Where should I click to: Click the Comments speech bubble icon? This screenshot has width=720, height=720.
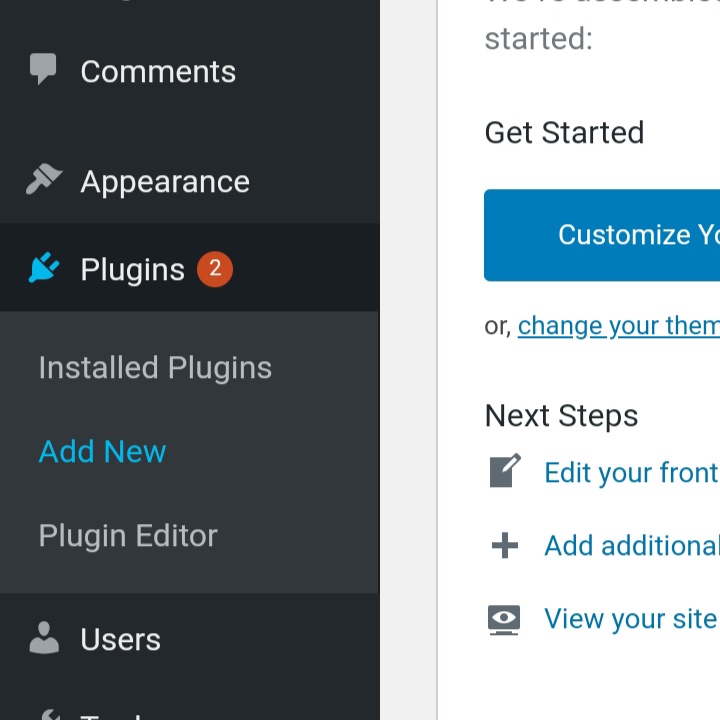[x=43, y=70]
